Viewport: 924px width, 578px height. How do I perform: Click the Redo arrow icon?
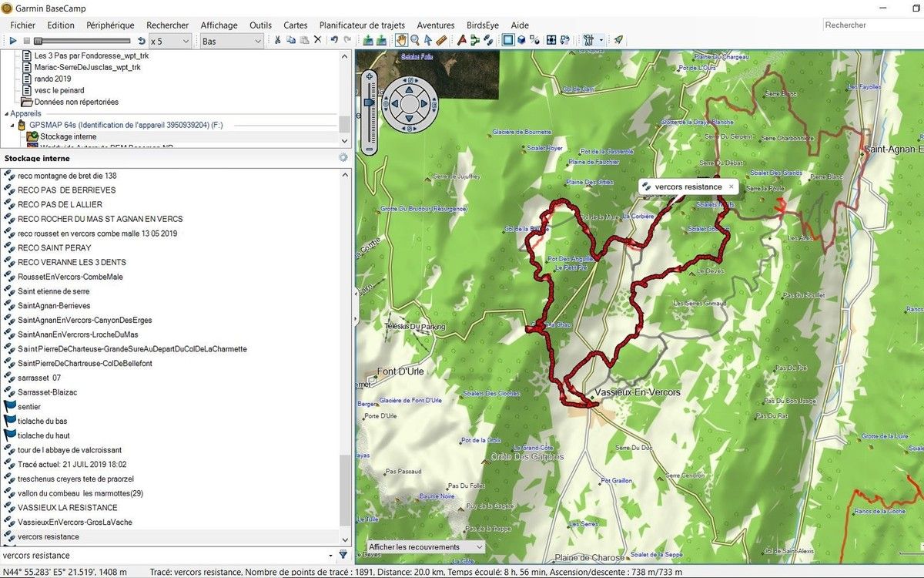[347, 40]
